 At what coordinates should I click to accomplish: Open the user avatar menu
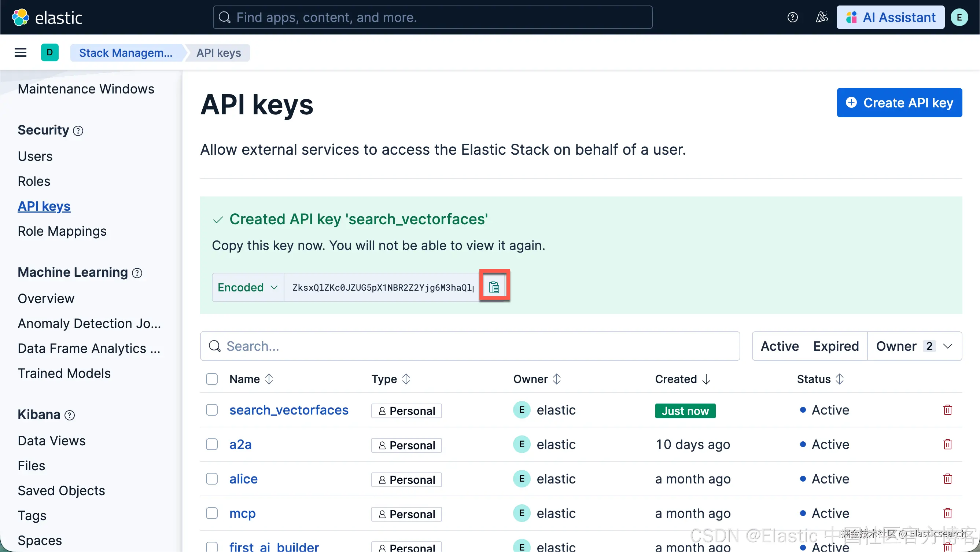click(x=959, y=18)
